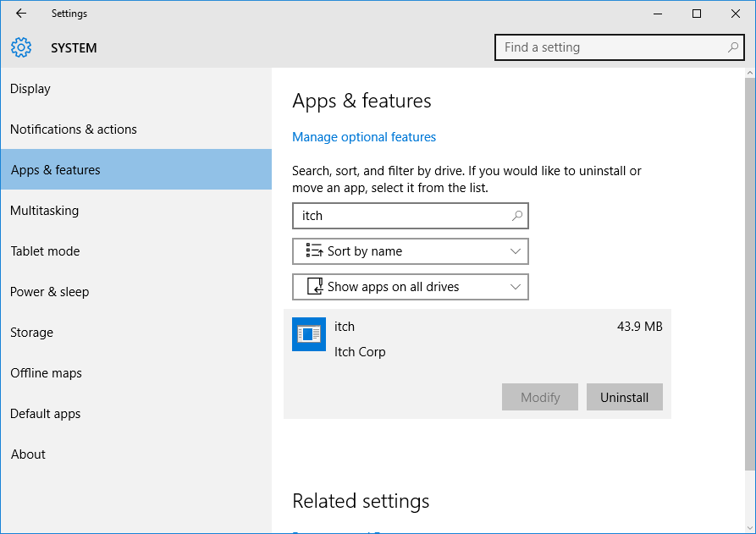Click the Itch Corp publisher text
Screen dimensions: 756x534
pos(360,352)
